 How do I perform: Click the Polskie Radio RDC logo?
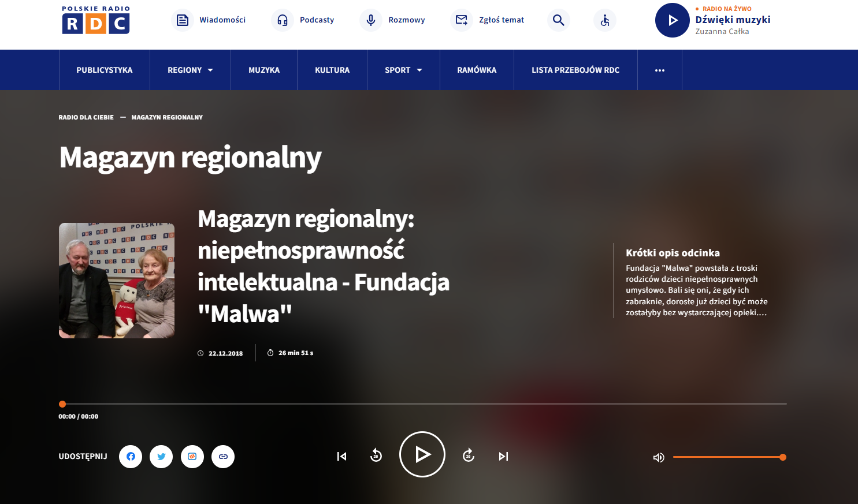[96, 20]
